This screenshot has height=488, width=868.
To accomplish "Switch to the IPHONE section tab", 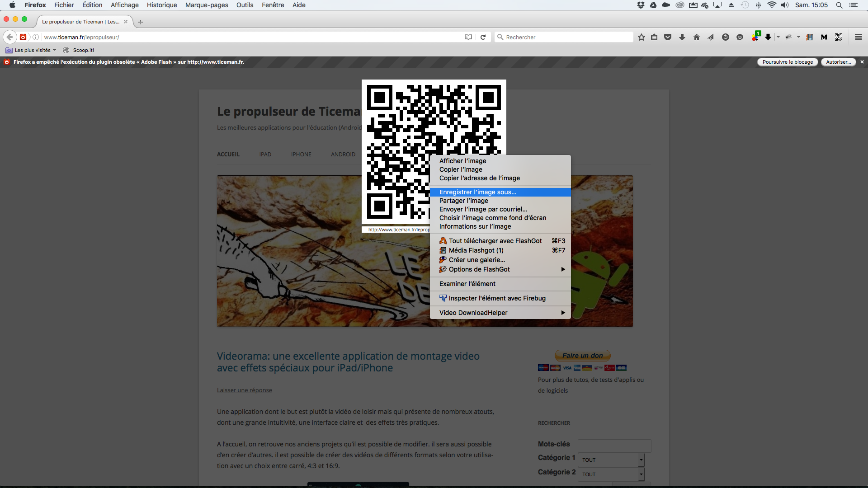I will tap(301, 154).
